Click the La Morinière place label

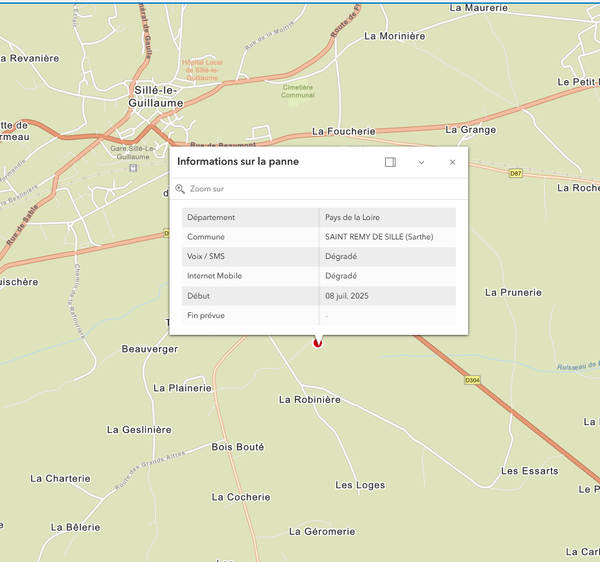point(395,36)
